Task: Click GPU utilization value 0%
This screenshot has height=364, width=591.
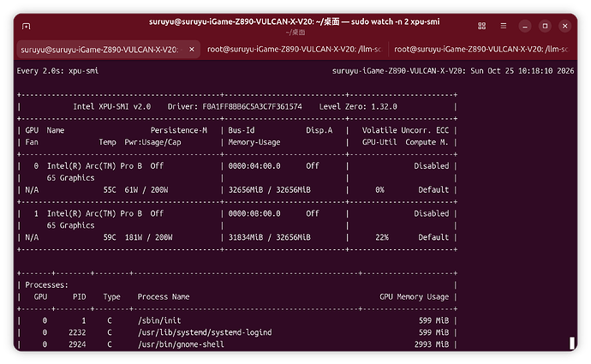Action: (x=379, y=190)
